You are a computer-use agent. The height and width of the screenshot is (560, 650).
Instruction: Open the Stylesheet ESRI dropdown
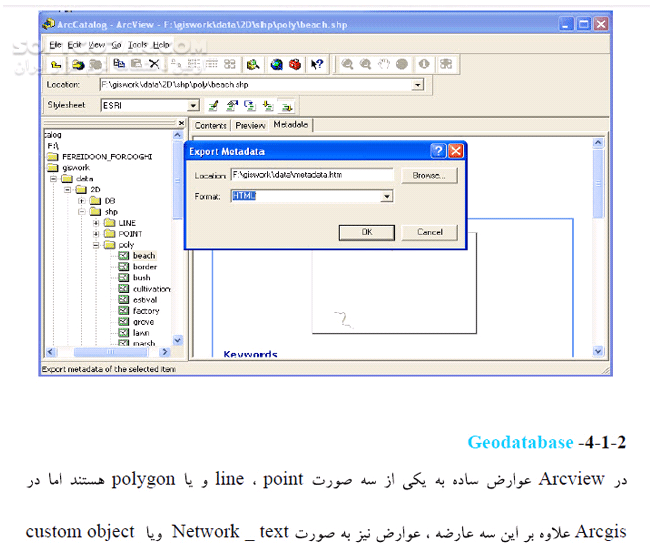[193, 105]
